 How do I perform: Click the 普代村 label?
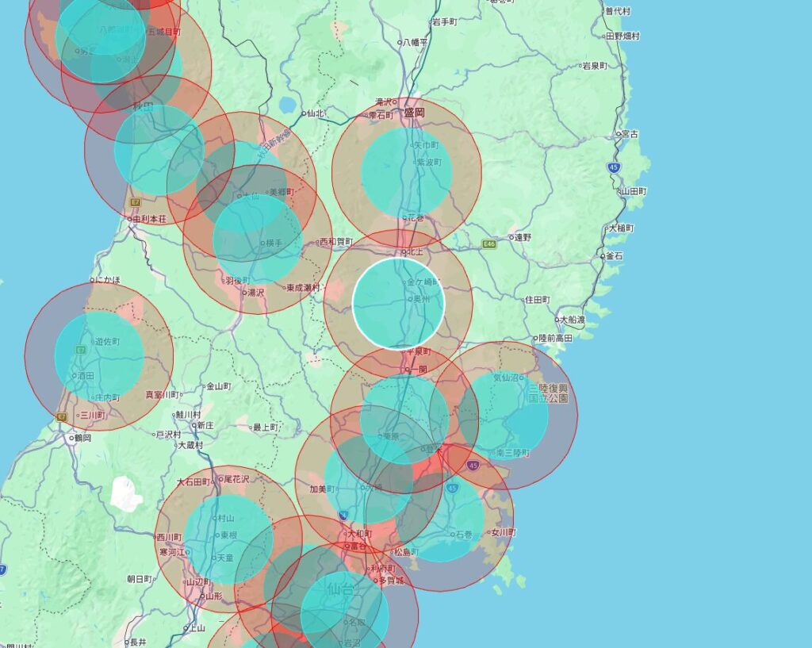click(616, 11)
